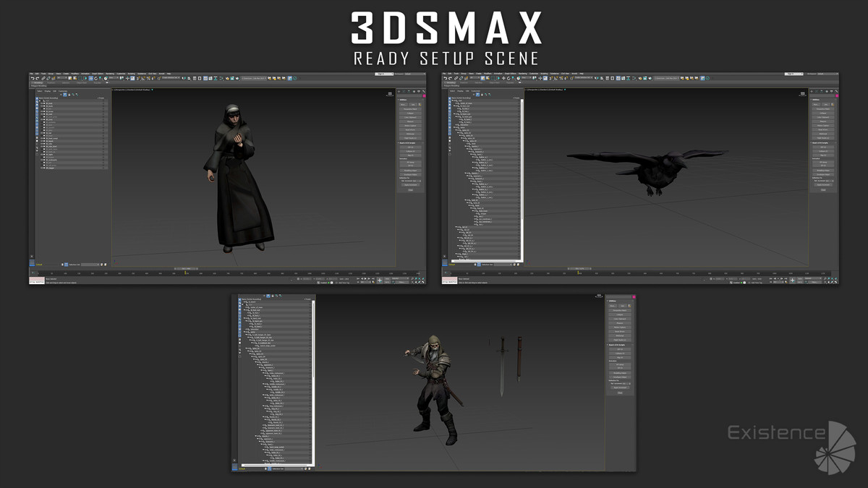Click Undo arrow in nun scene toolbar
868x488 pixels.
33,78
